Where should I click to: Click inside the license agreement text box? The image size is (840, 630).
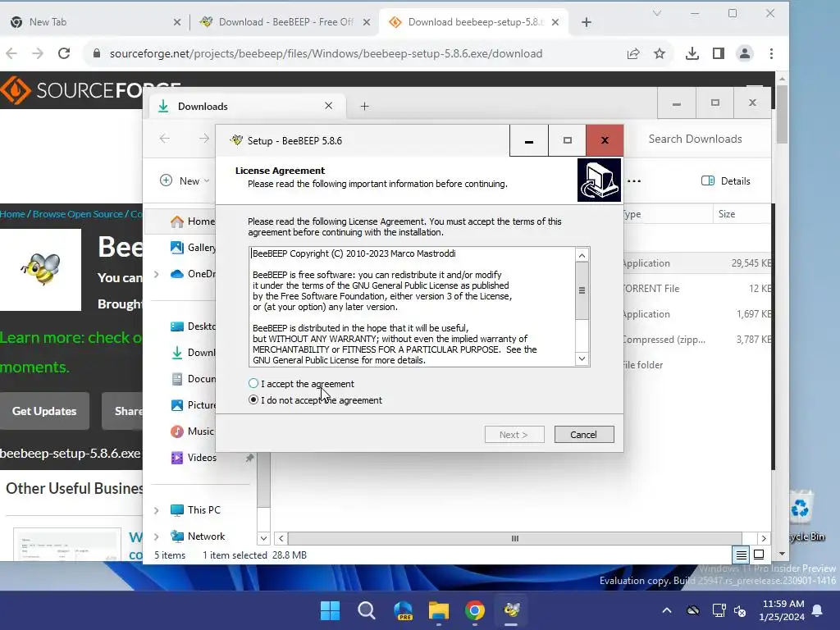point(412,307)
